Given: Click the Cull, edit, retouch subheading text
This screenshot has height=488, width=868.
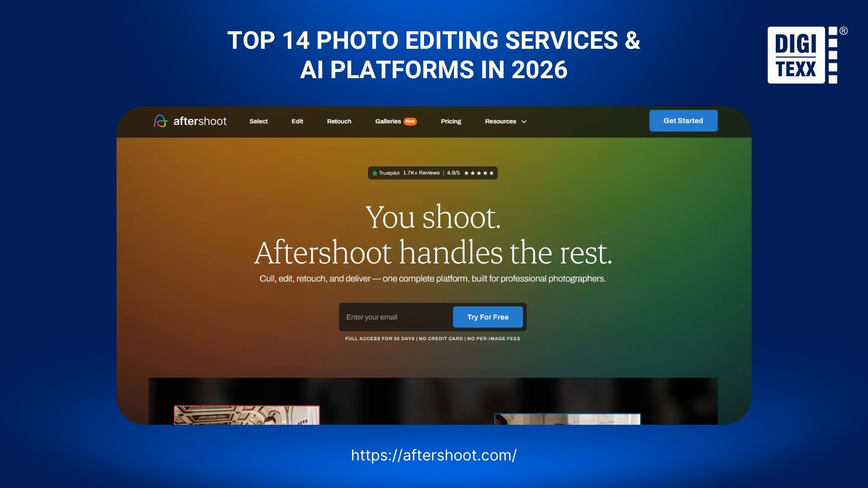Looking at the screenshot, I should (433, 278).
